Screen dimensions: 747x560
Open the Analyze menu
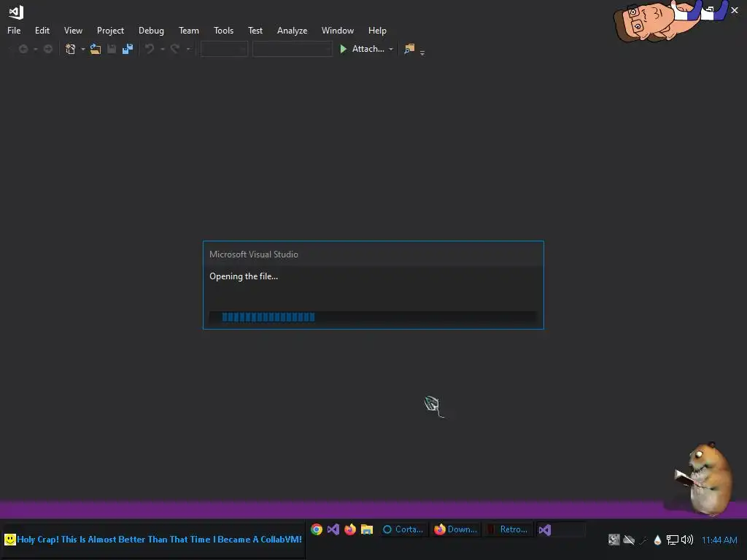pyautogui.click(x=292, y=31)
